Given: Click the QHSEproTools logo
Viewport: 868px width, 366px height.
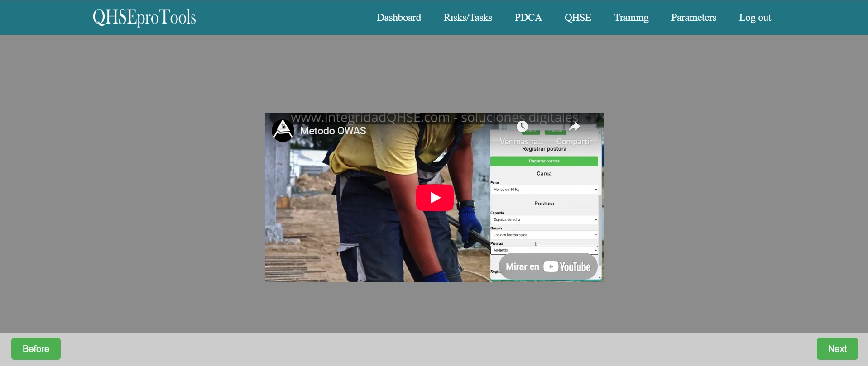Looking at the screenshot, I should 144,18.
